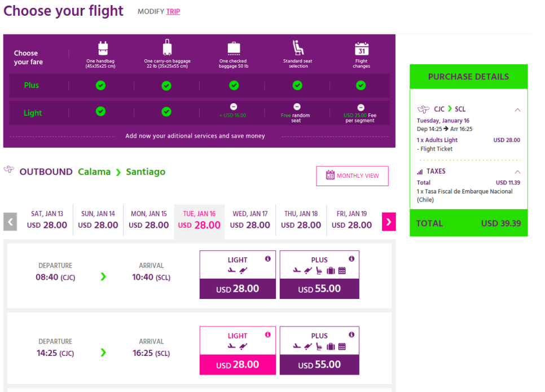The height and width of the screenshot is (392, 545).
Task: Click the carry-on baggage trolley icon
Action: coord(167,48)
